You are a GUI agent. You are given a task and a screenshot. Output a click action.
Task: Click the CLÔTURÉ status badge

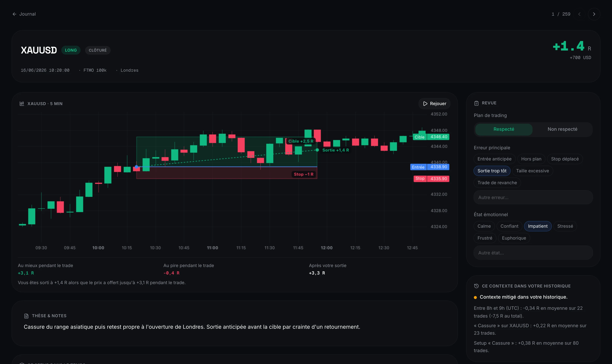pyautogui.click(x=98, y=50)
